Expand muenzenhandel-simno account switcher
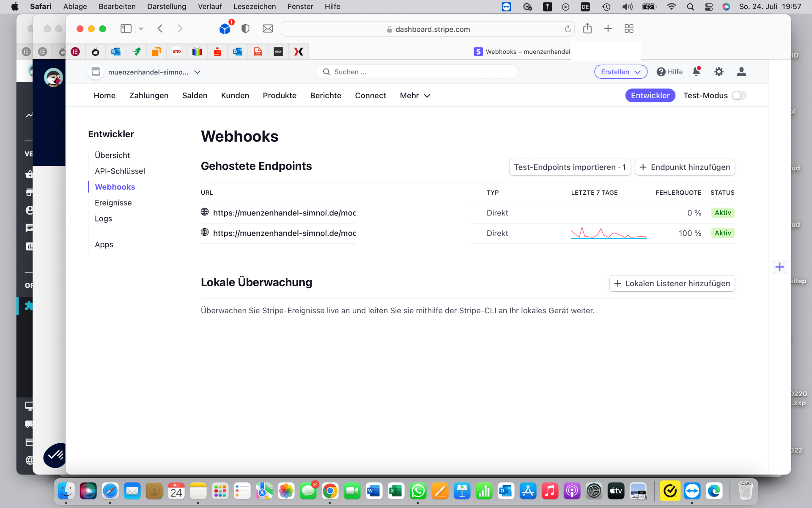 pyautogui.click(x=148, y=72)
